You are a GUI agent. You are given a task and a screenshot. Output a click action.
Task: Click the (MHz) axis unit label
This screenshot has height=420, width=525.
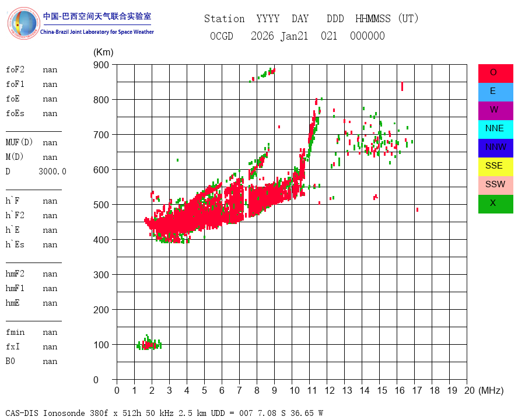pos(491,390)
